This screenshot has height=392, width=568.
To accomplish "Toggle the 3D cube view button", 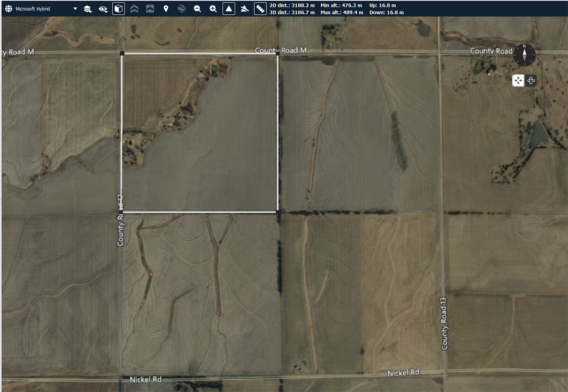I will (x=118, y=9).
